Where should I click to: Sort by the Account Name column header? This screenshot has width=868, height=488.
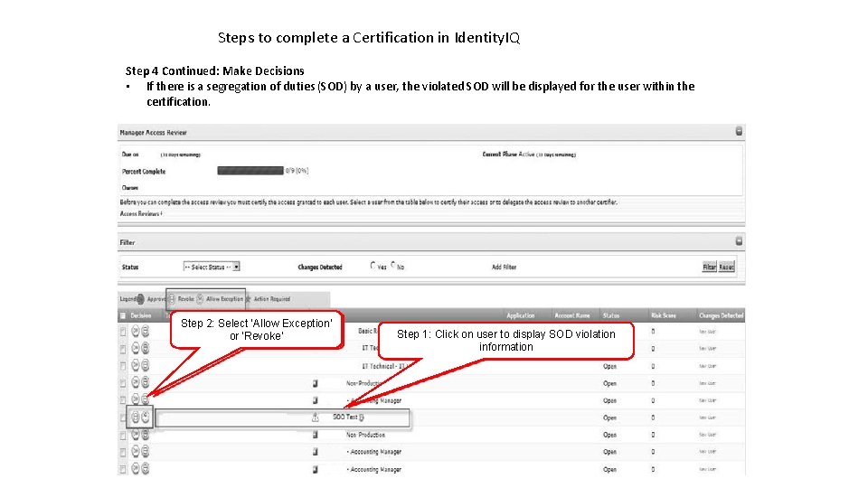click(x=571, y=315)
